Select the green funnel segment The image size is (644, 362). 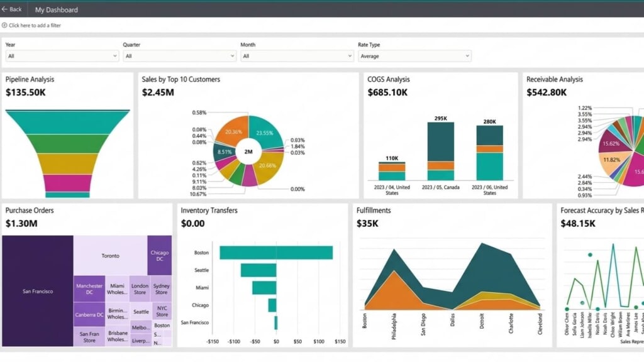pyautogui.click(x=68, y=144)
